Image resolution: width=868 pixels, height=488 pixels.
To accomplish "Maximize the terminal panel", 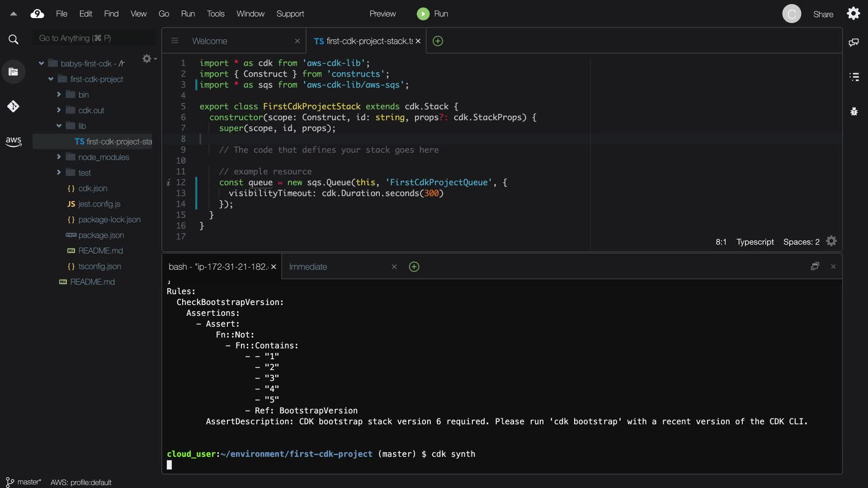I will click(815, 267).
